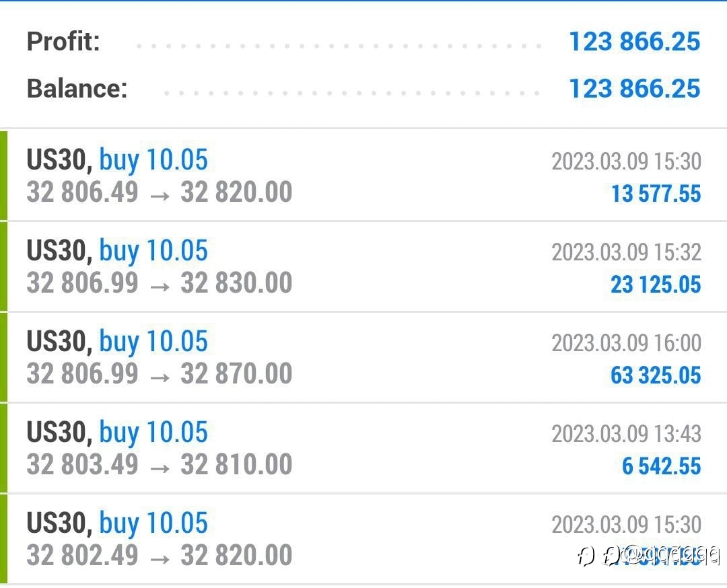Select the Profit value 123 866.25
This screenshot has height=588, width=727.
[x=634, y=41]
